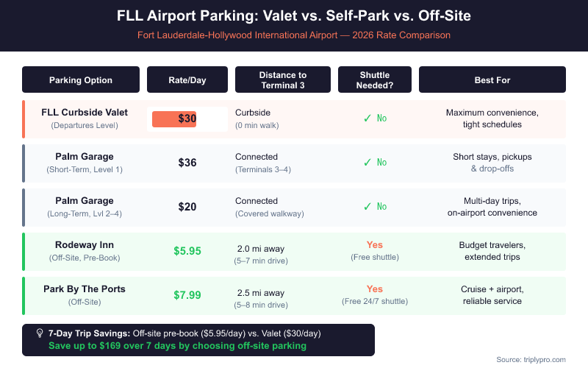Screen dimensions: 588x368
Task: Click the Best For column header
Action: [492, 79]
